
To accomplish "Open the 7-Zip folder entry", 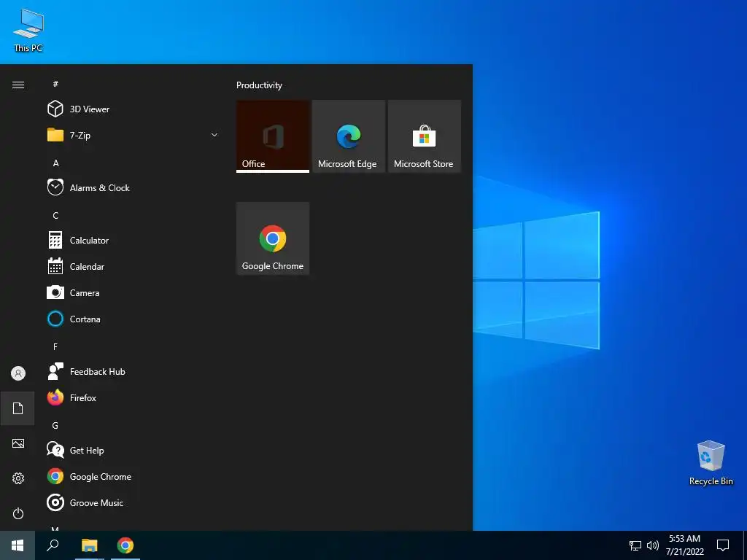I will pos(133,135).
